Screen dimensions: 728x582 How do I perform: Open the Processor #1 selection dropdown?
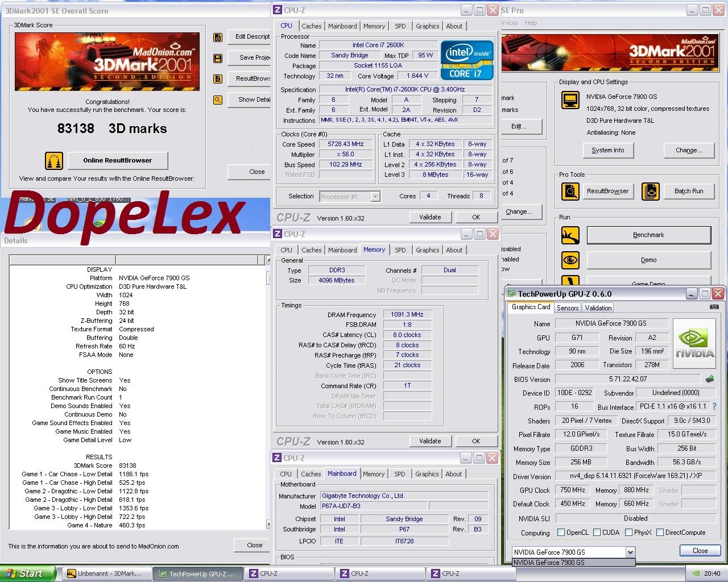coord(375,197)
